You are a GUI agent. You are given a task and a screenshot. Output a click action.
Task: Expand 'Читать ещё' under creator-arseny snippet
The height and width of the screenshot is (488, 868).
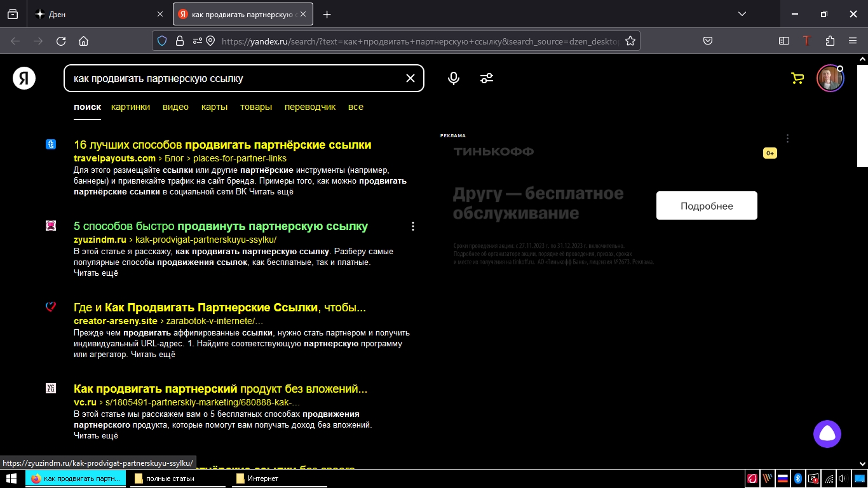[x=153, y=355]
